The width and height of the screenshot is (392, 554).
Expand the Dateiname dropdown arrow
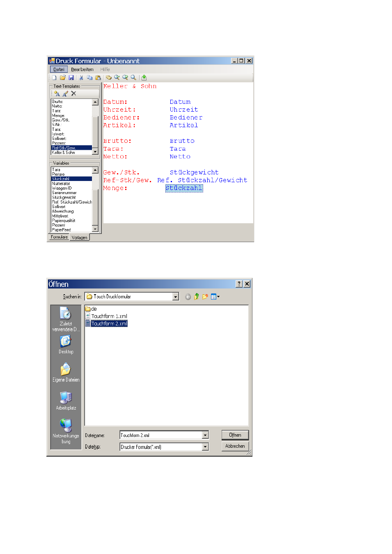[205, 435]
